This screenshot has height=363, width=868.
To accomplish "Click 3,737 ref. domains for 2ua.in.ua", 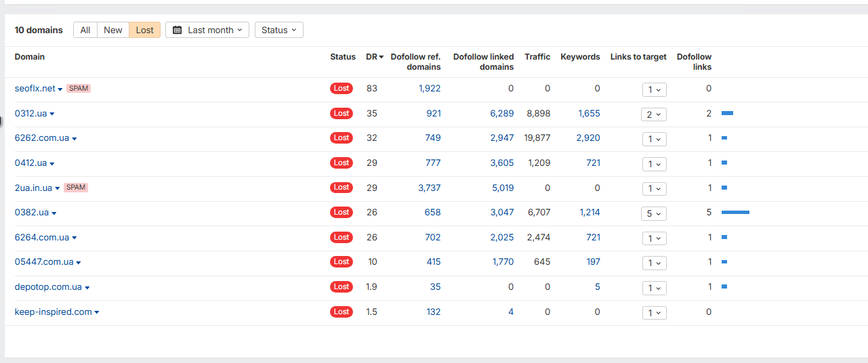I will coord(430,188).
